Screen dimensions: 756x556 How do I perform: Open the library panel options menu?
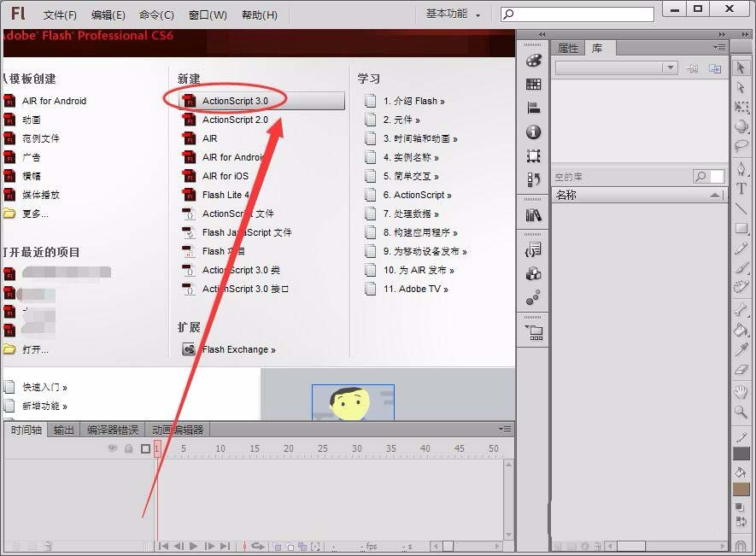coord(720,47)
